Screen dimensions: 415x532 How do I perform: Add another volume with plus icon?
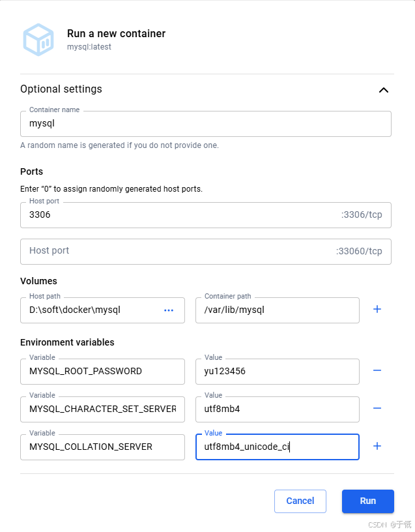click(x=377, y=309)
